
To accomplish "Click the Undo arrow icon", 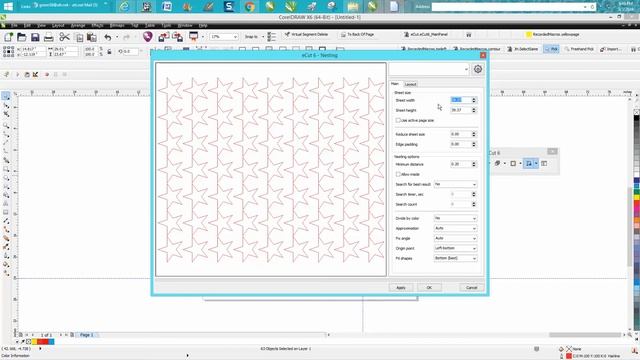I will [x=108, y=38].
